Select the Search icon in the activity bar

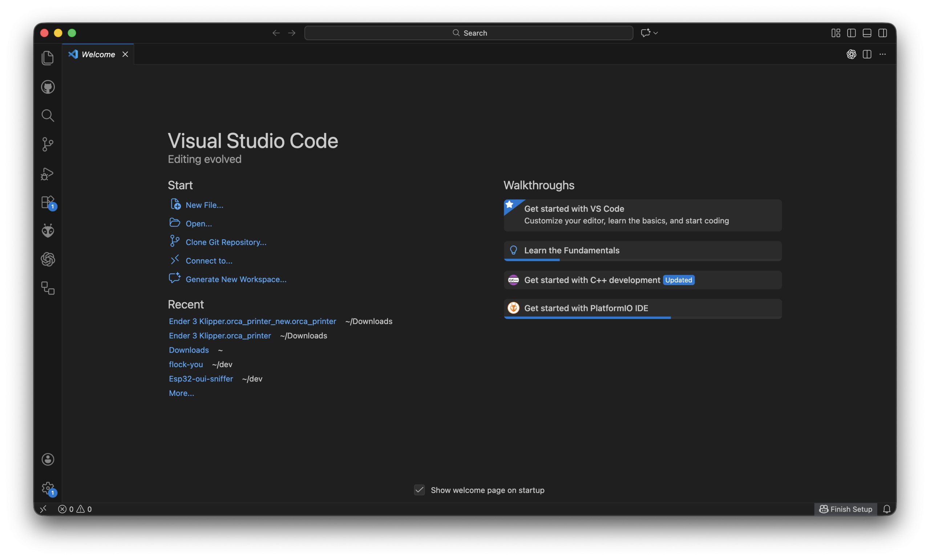(x=48, y=115)
